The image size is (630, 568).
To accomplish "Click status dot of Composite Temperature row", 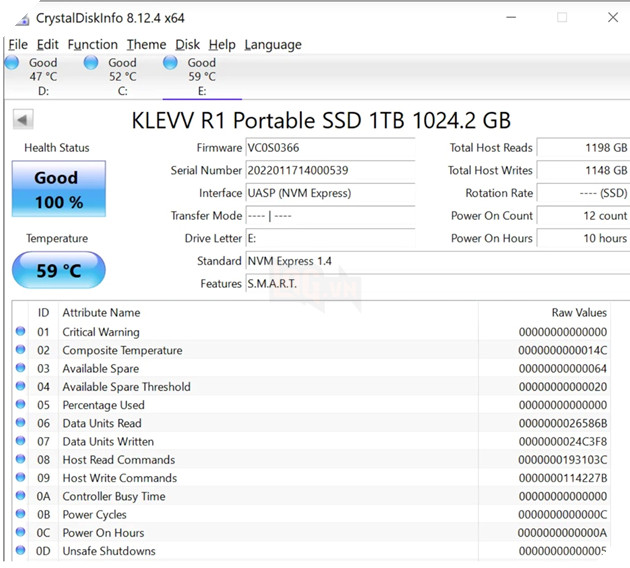I will 20,349.
